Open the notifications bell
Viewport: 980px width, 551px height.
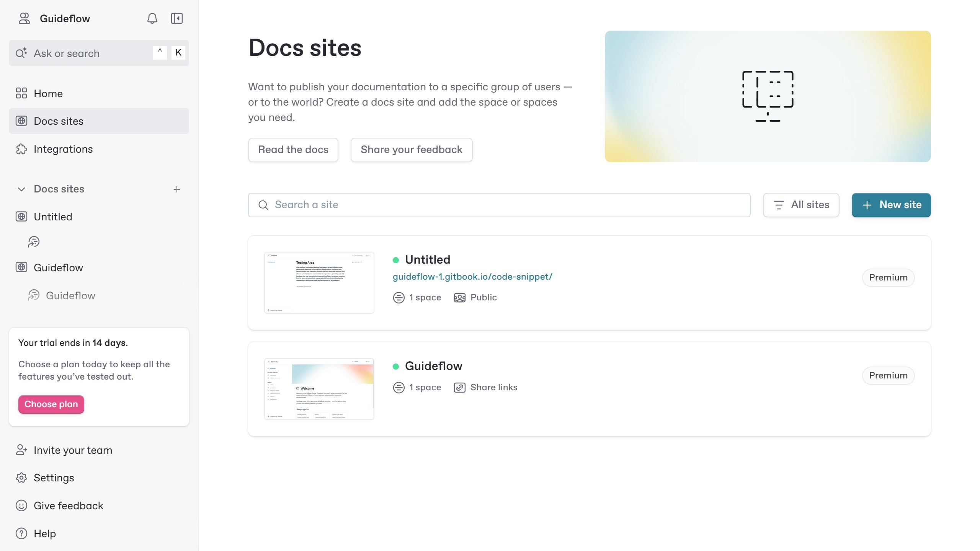152,18
